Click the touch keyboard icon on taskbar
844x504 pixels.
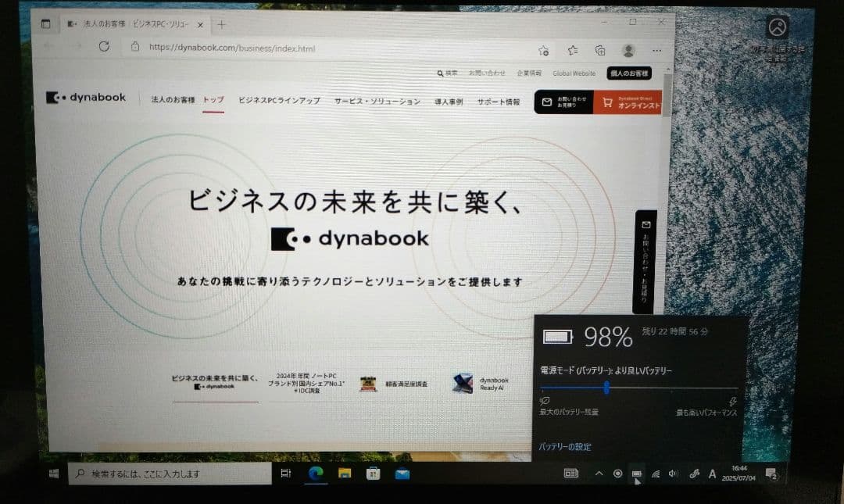pyautogui.click(x=571, y=474)
